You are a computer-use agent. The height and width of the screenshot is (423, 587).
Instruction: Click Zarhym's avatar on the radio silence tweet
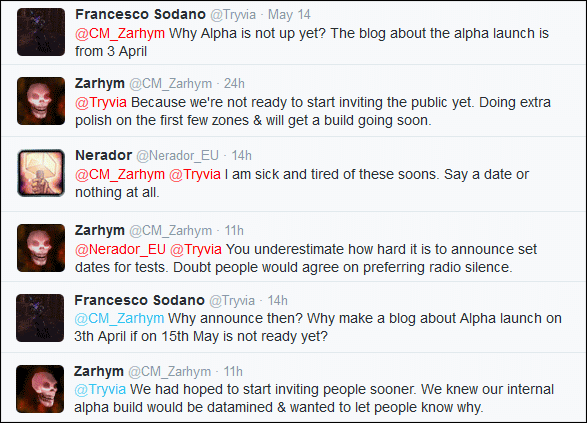(41, 248)
